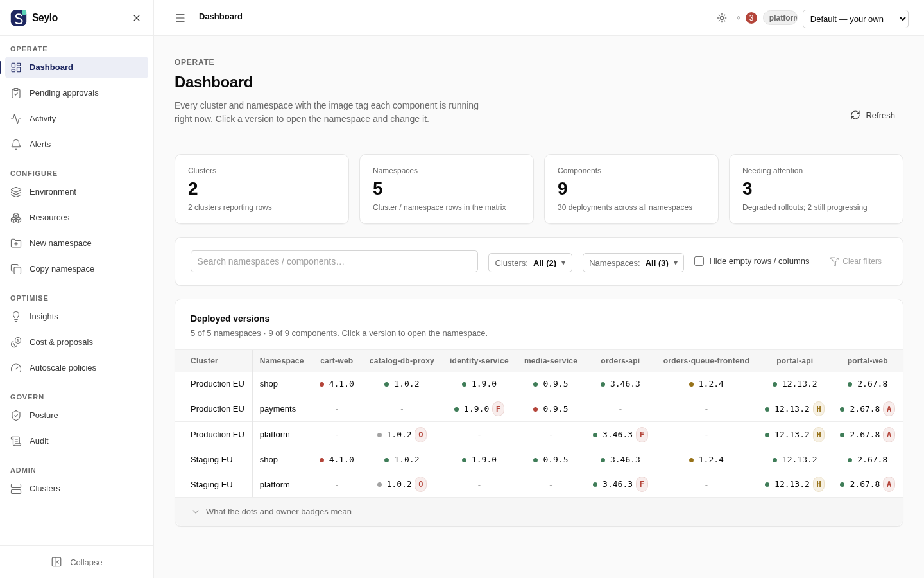Screen dimensions: 924x578
Task: Click the Components summary card
Action: click(631, 189)
